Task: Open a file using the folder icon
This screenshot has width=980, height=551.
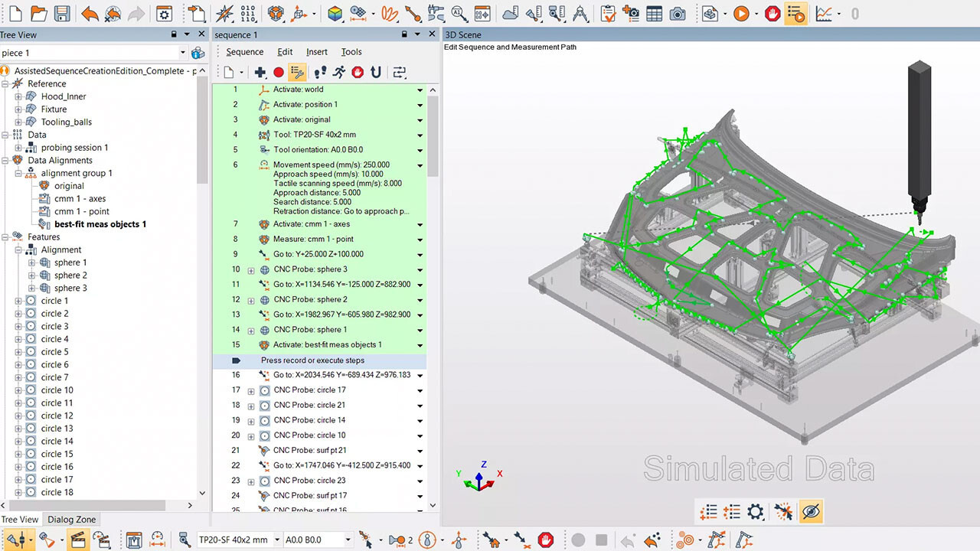Action: click(x=38, y=14)
